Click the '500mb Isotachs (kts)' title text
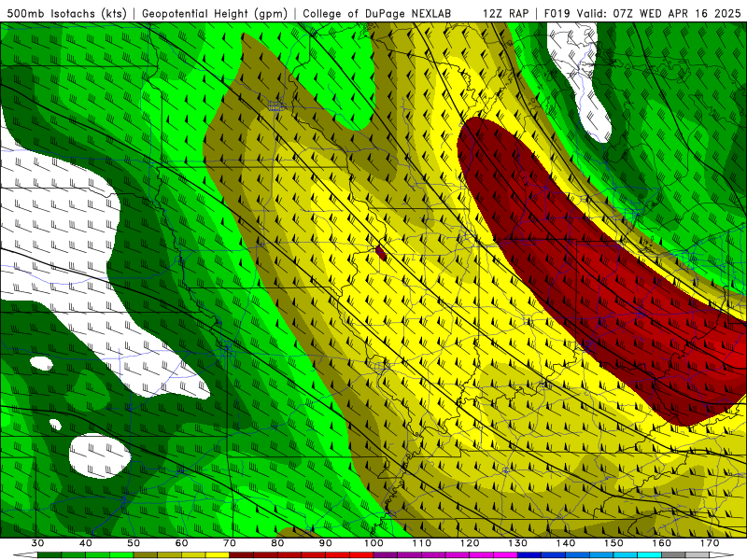Image resolution: width=747 pixels, height=560 pixels. point(66,13)
